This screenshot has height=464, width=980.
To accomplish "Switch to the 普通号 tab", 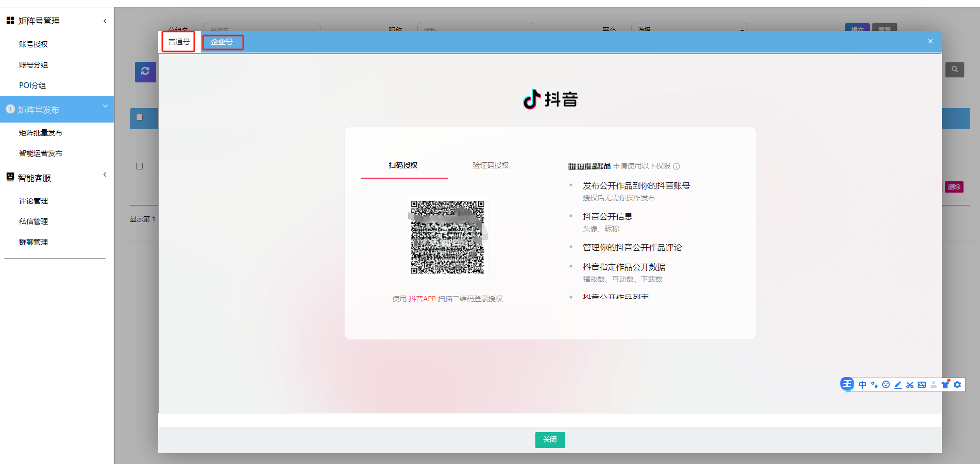I will [179, 42].
